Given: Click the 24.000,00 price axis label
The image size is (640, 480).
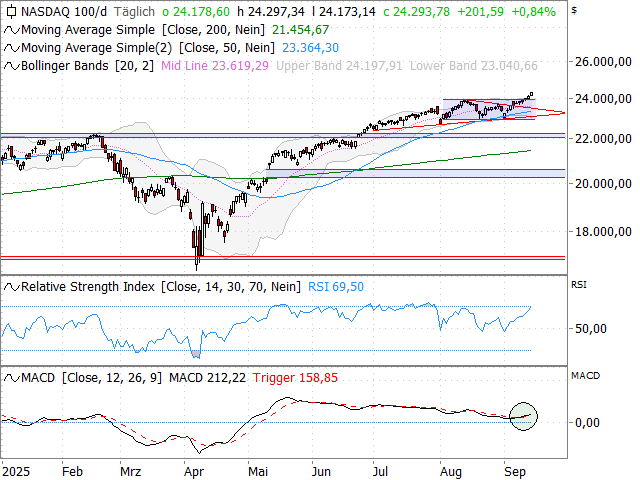Looking at the screenshot, I should click(603, 98).
